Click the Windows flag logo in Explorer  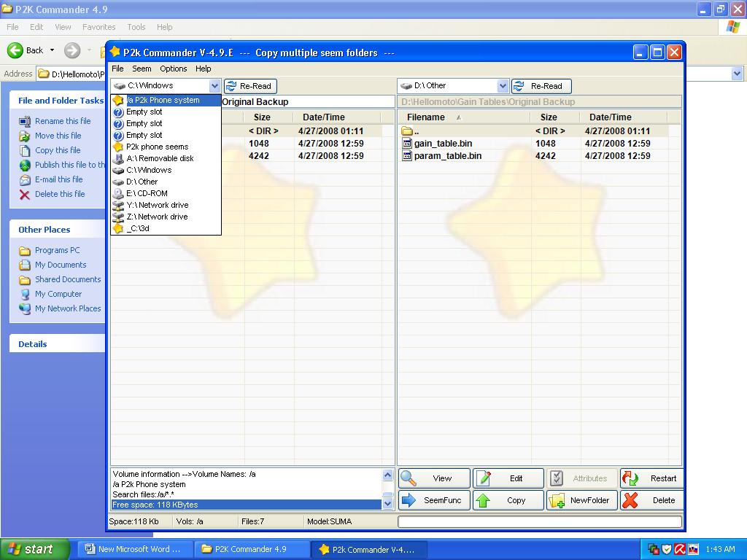(733, 27)
